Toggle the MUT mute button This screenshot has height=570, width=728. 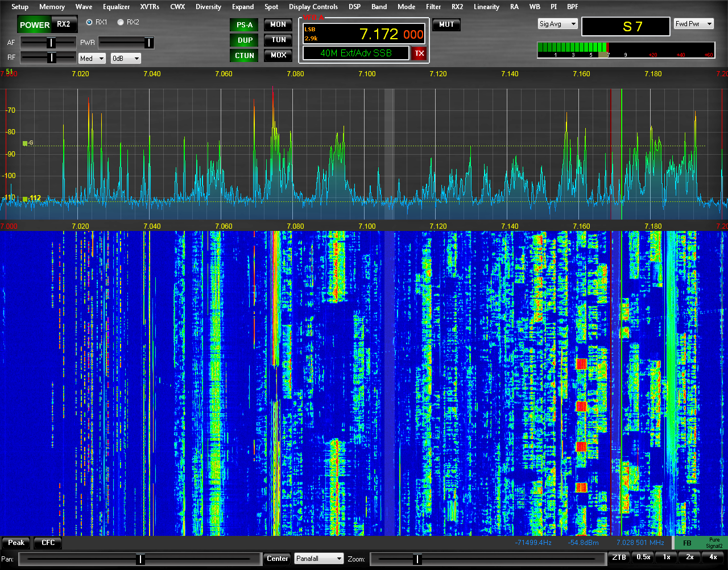click(446, 24)
